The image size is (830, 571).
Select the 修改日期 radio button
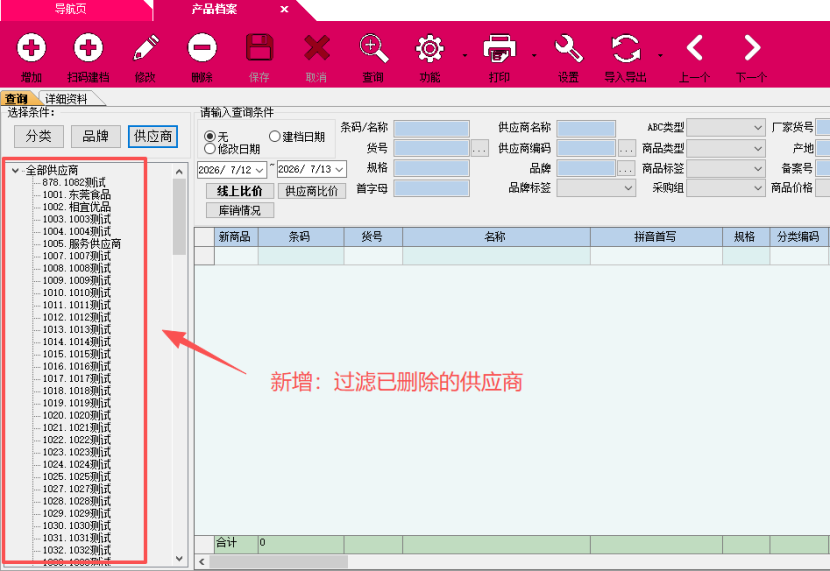pos(210,149)
